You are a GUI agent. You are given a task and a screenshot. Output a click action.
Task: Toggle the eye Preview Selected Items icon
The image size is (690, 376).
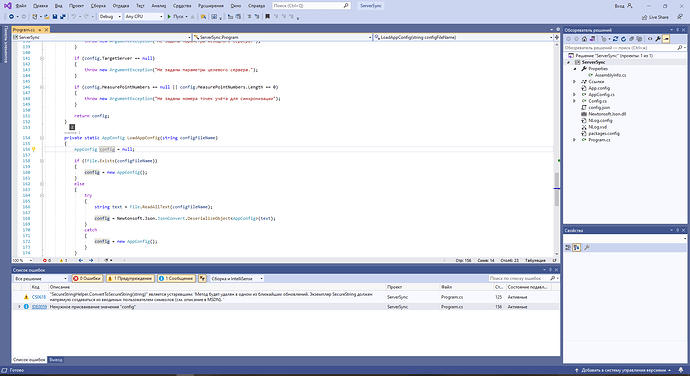point(650,39)
